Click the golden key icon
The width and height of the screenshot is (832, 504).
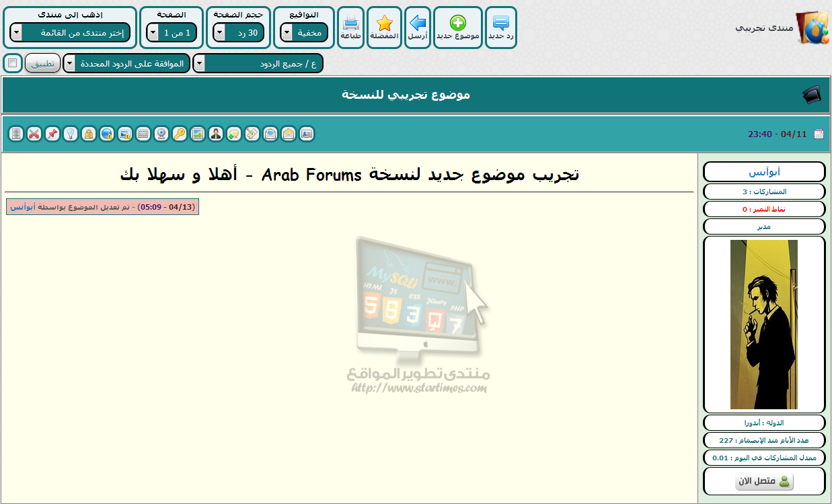(179, 134)
